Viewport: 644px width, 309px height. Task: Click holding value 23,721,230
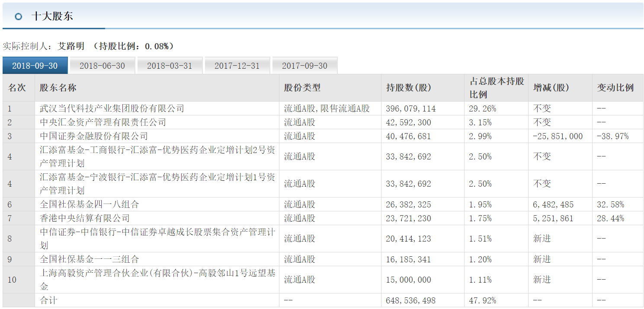tap(409, 218)
